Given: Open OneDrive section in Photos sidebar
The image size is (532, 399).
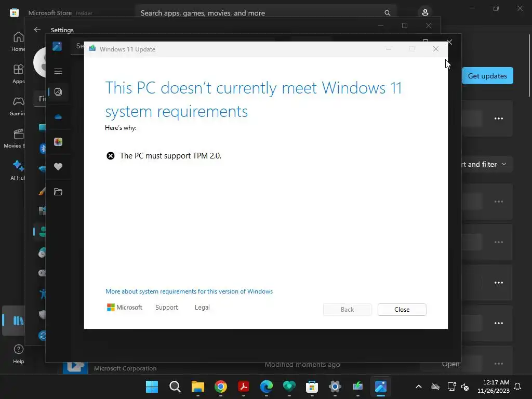Looking at the screenshot, I should click(58, 117).
